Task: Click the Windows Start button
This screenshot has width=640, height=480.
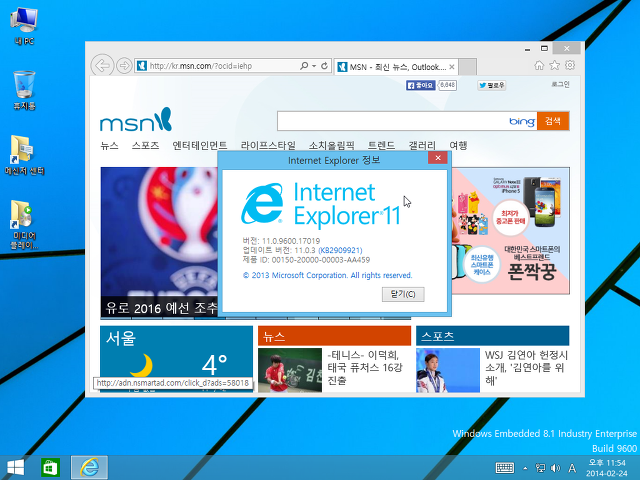Action: pyautogui.click(x=16, y=468)
